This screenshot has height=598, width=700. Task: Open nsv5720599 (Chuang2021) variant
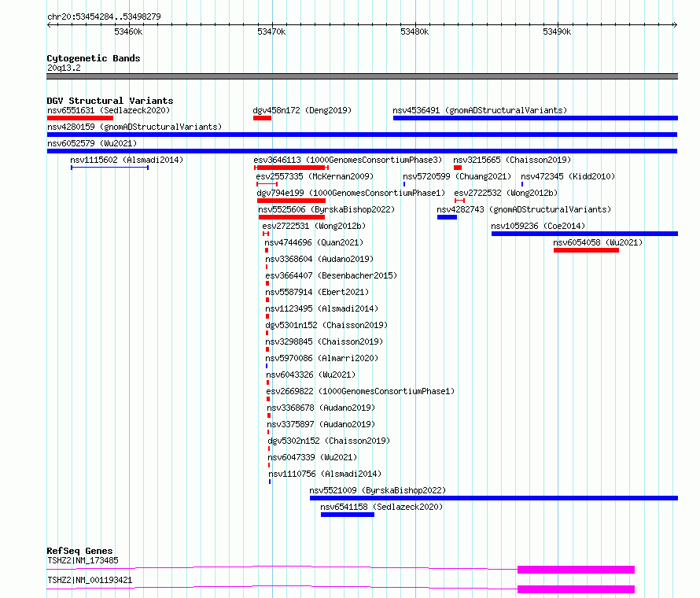[457, 176]
